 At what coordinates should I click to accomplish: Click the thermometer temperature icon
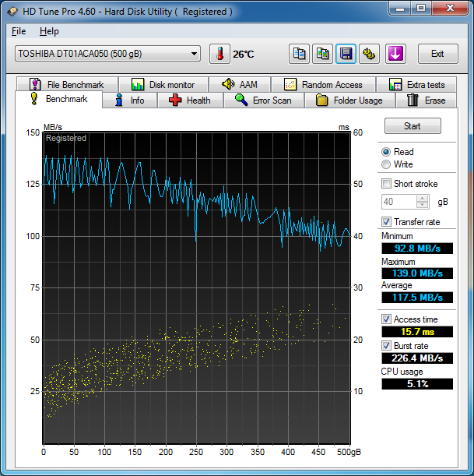point(219,54)
